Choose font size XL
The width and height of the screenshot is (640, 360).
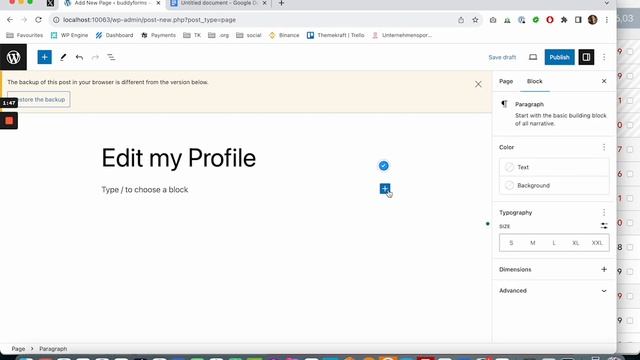coord(576,243)
